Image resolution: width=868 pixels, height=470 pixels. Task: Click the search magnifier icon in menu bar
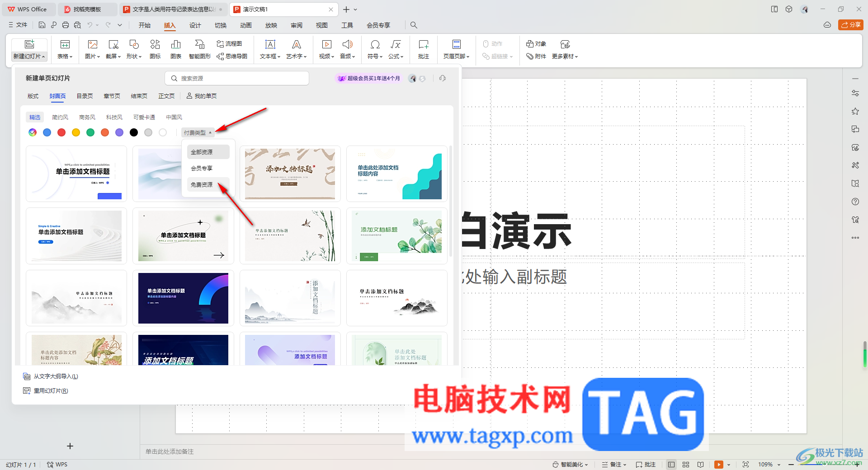(414, 25)
